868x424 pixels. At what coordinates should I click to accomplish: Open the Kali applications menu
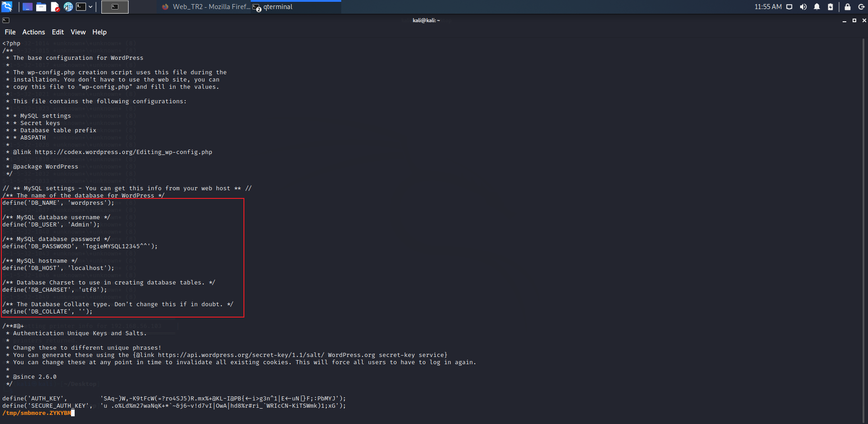(6, 7)
